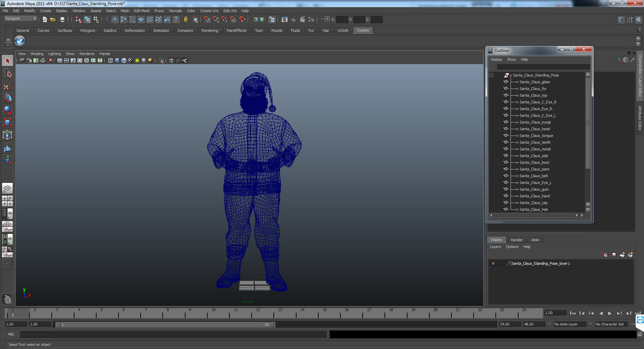Click the viewport Select Camera icon
Viewport: 644px width, 349px height.
(x=22, y=60)
